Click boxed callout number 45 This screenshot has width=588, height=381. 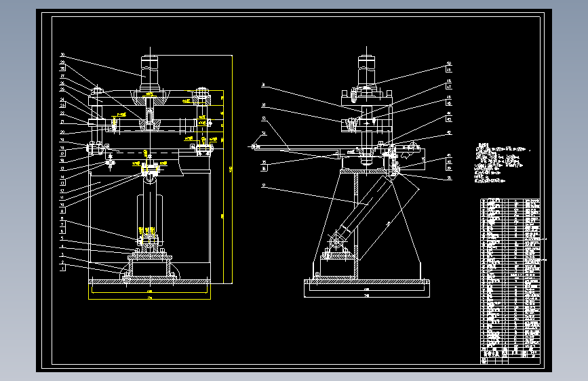[449, 104]
